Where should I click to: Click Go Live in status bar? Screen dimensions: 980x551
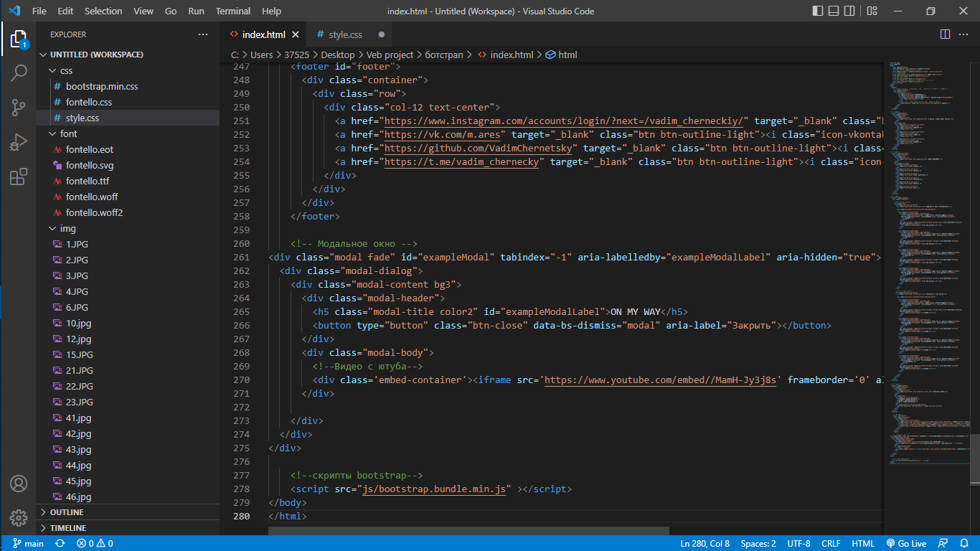coord(906,543)
